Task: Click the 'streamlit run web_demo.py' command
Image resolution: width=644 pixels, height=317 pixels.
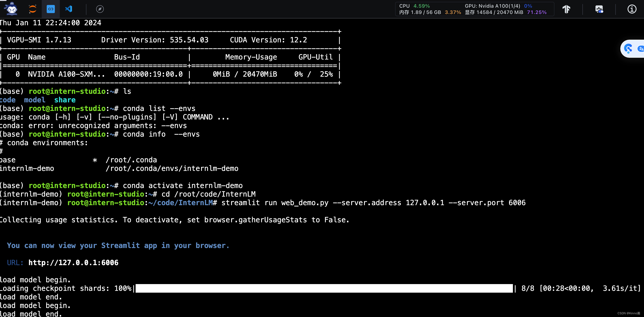Action: click(275, 203)
